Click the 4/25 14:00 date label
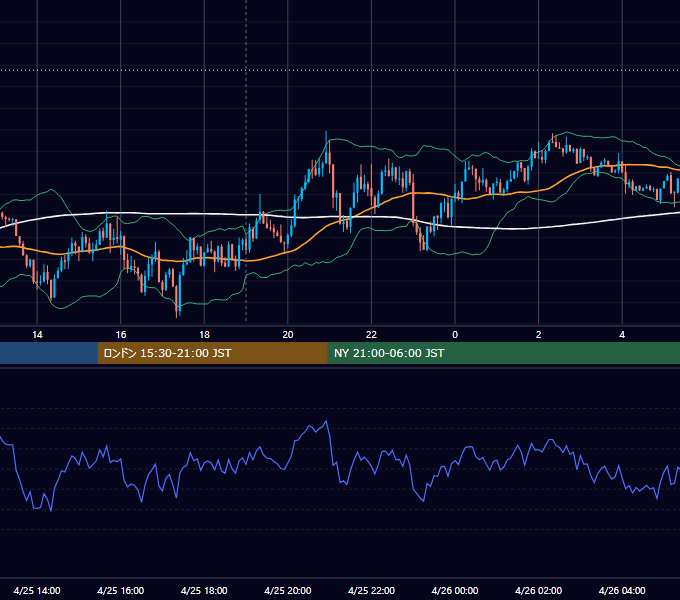Screen dimensions: 680x600 [x=37, y=590]
